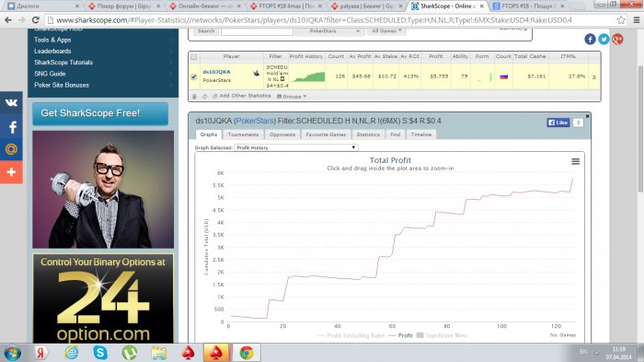Launch Internet Explorer from taskbar
Screen dimensions: 644x362
tap(72, 353)
